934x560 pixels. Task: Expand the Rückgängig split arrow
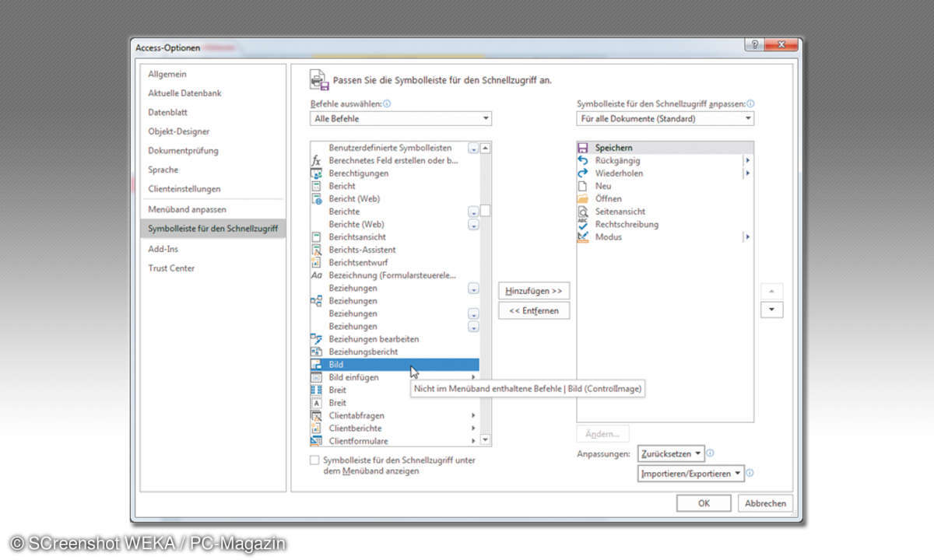748,160
